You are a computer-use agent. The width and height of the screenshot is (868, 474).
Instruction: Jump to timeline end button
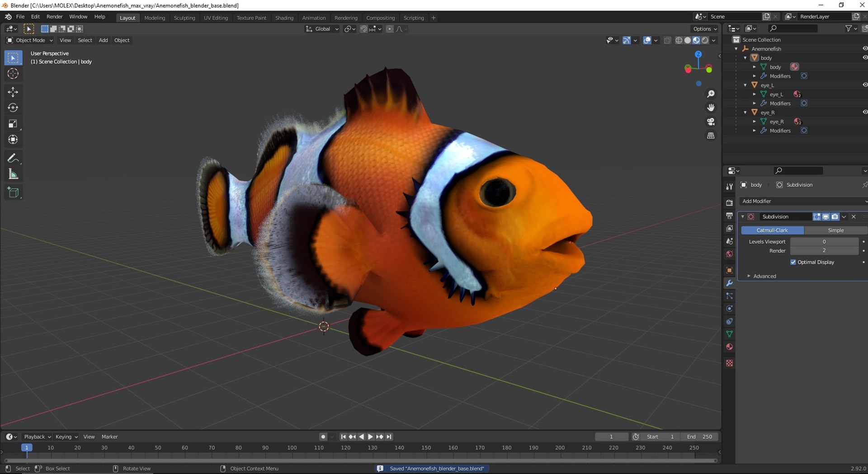(x=389, y=437)
